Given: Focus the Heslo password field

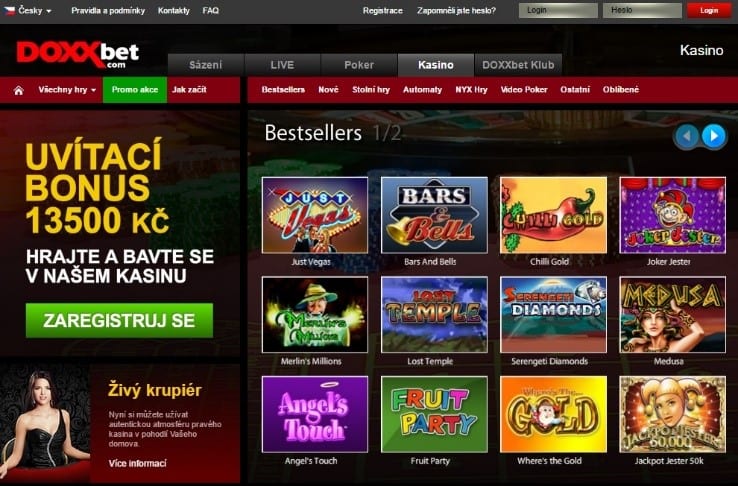Looking at the screenshot, I should tap(642, 10).
